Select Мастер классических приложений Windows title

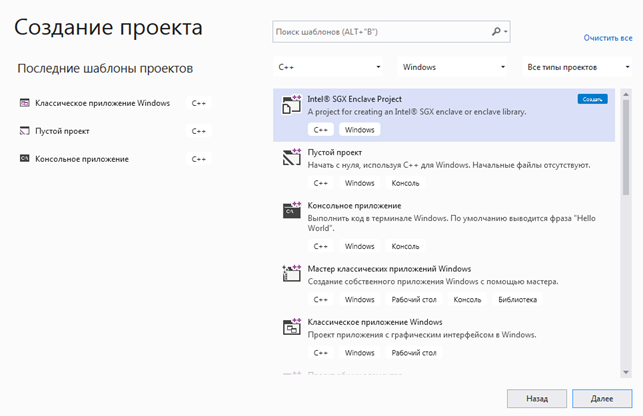389,269
